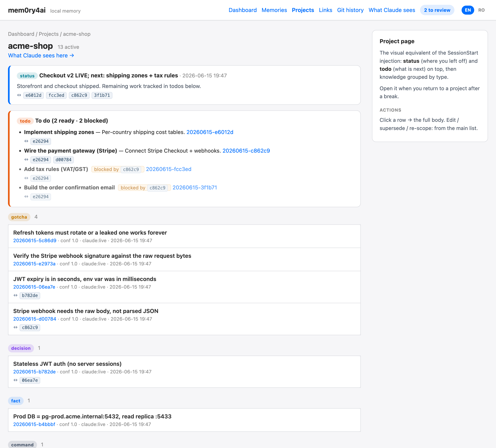The width and height of the screenshot is (496, 448).
Task: Click the command category badge
Action: (22, 445)
